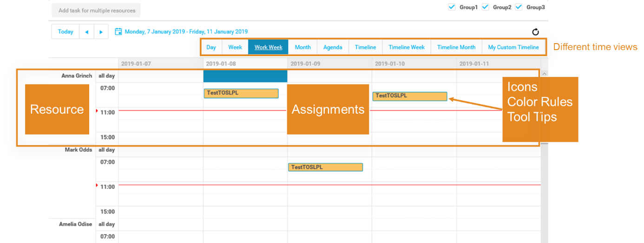Screen dimensions: 644x243
Task: Select My Custom Timeline view
Action: 513,47
